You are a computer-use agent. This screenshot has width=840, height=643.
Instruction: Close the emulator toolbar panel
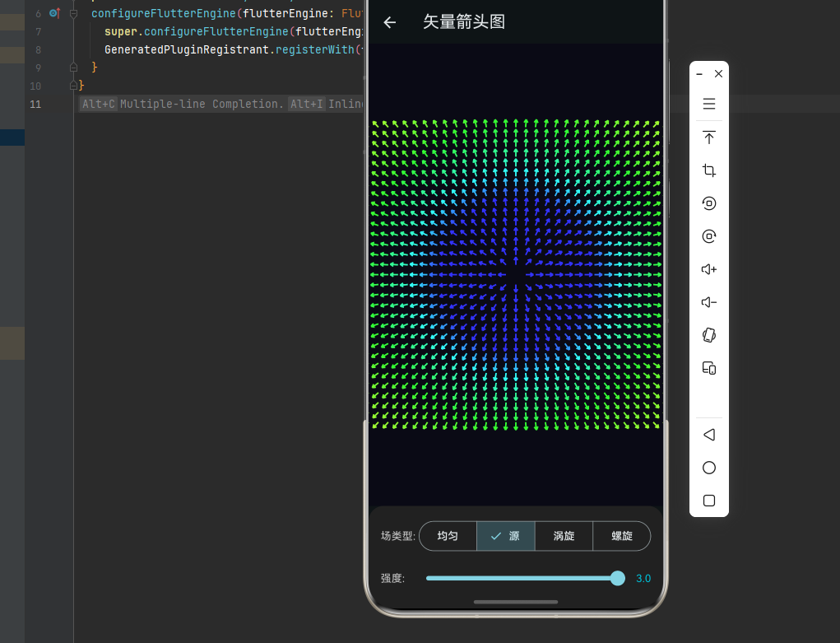click(718, 74)
